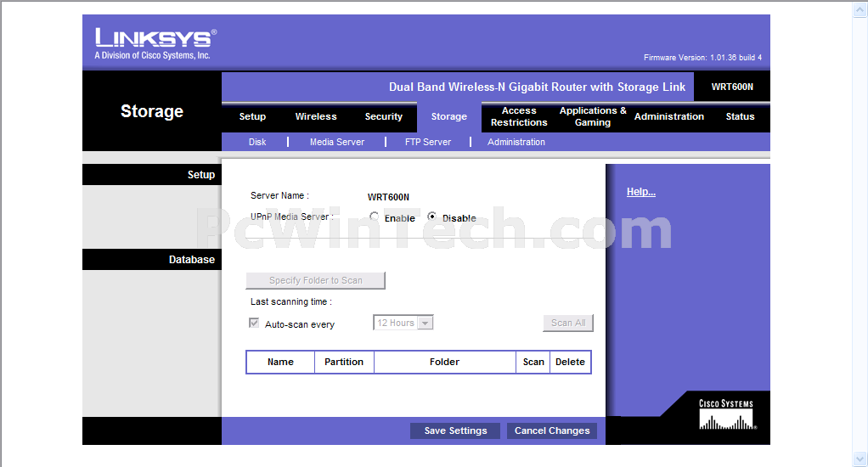The image size is (868, 467).
Task: Click the Folder column header
Action: 444,362
